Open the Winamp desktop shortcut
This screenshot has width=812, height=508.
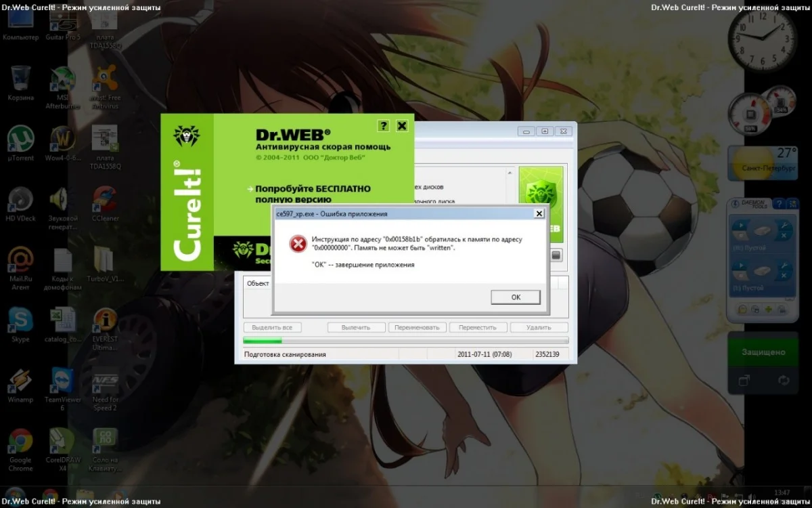[x=20, y=386]
